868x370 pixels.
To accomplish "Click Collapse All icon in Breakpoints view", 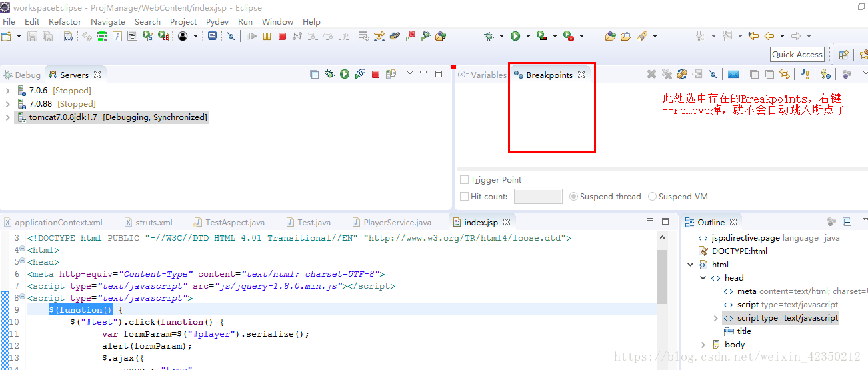I will click(x=769, y=74).
